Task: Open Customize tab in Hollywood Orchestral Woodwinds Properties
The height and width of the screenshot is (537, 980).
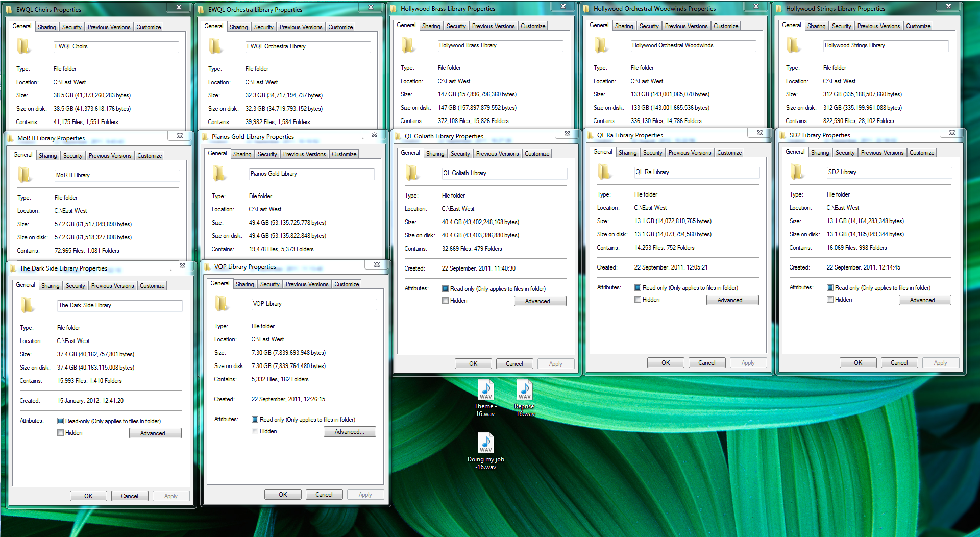Action: click(726, 26)
